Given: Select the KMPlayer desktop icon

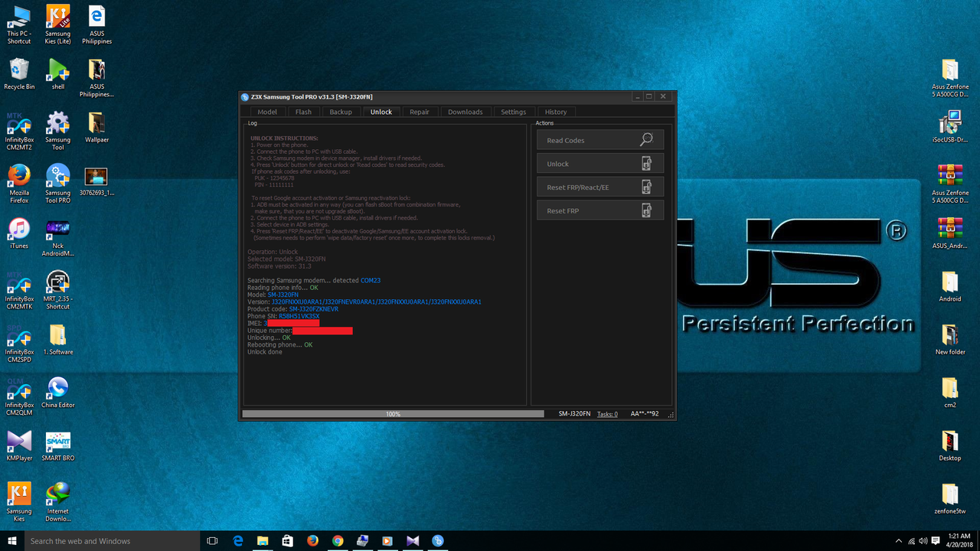Looking at the screenshot, I should click(x=19, y=446).
